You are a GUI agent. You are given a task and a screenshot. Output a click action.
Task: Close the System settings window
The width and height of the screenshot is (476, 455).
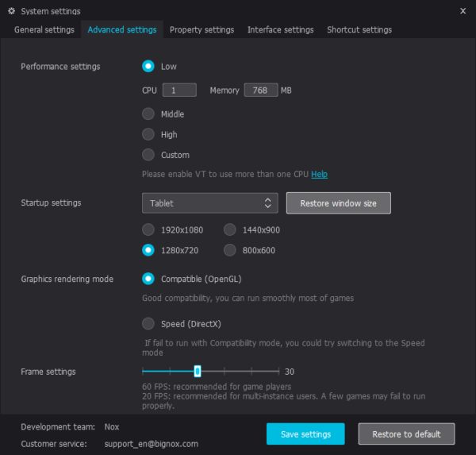point(463,11)
